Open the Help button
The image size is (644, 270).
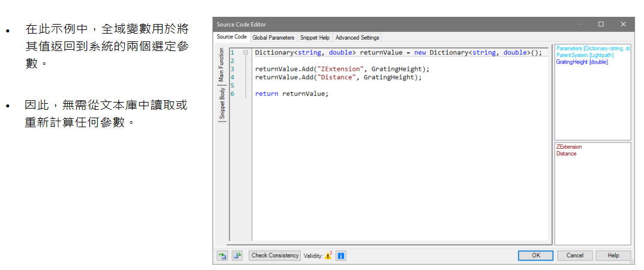click(613, 255)
